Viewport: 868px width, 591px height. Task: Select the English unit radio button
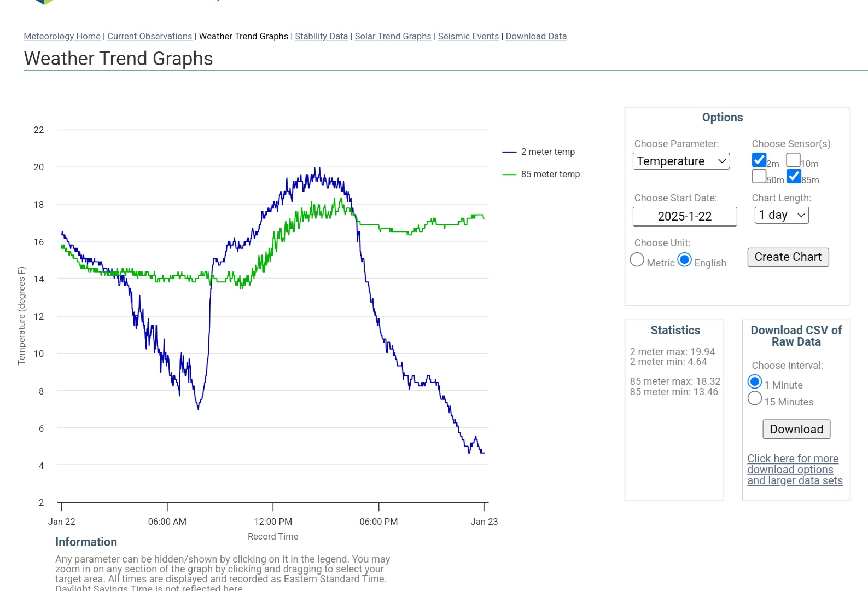tap(685, 259)
